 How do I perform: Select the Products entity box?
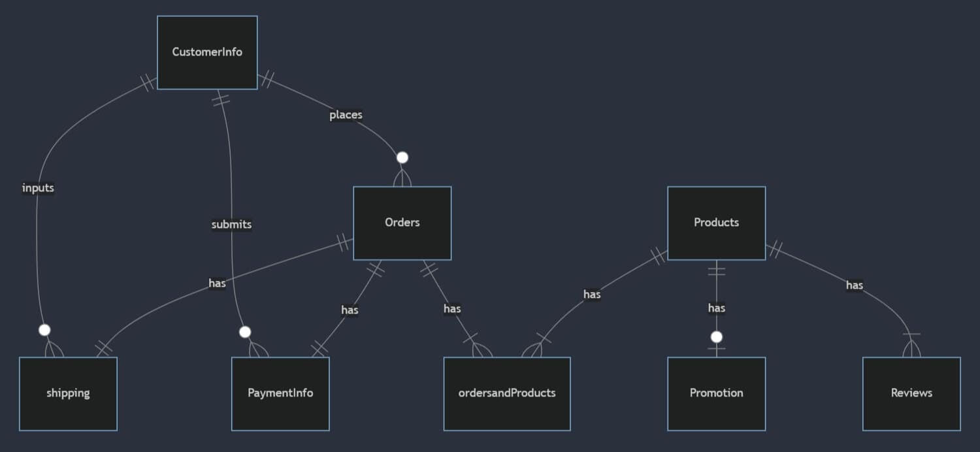tap(716, 223)
